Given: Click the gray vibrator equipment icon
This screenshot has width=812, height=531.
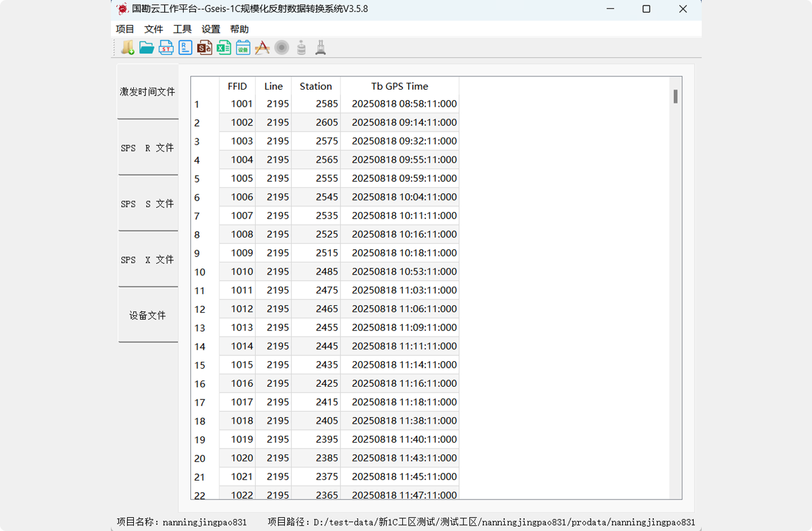Looking at the screenshot, I should [321, 47].
